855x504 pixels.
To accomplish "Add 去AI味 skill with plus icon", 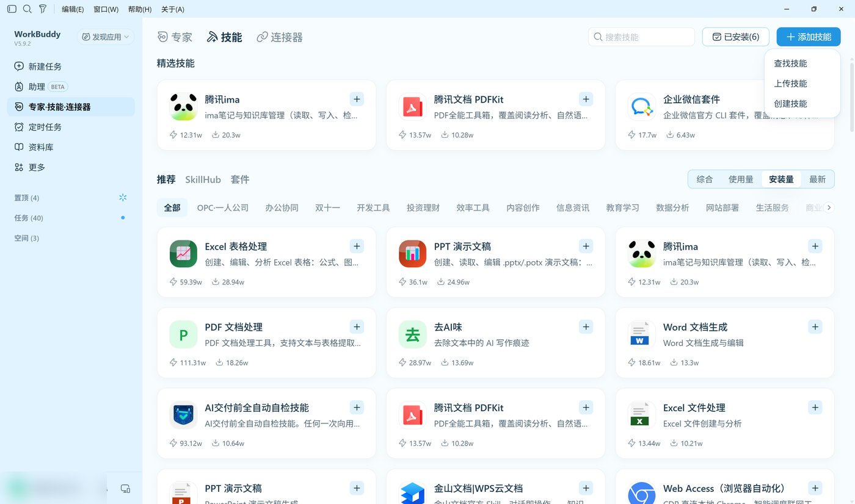I will [x=586, y=326].
